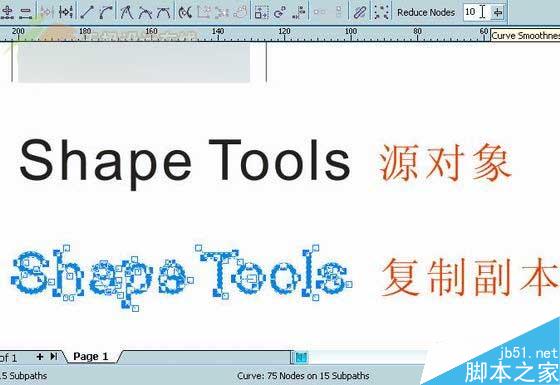Click the curve smoothness value field
Image resolution: width=560 pixels, height=385 pixels.
[476, 12]
